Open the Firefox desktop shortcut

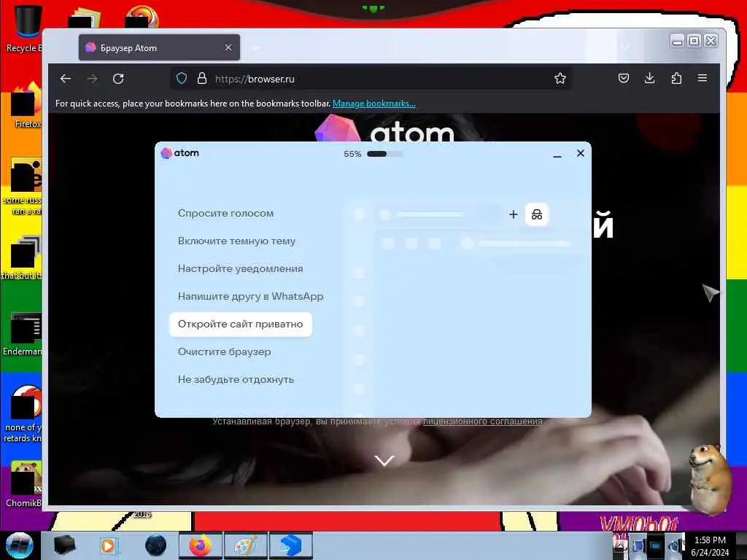26,106
